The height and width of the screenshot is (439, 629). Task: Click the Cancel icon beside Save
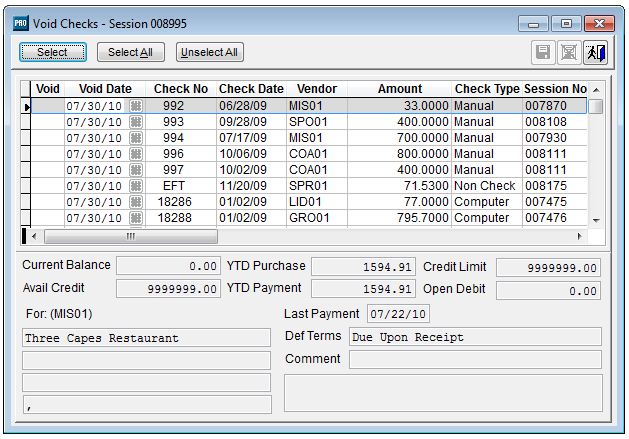569,52
